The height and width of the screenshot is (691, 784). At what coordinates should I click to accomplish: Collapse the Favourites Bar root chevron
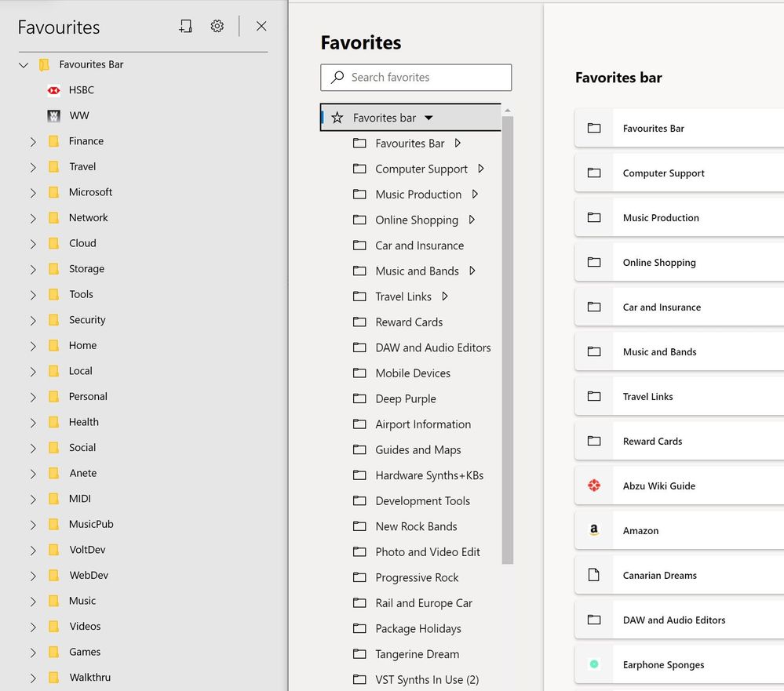coord(24,65)
